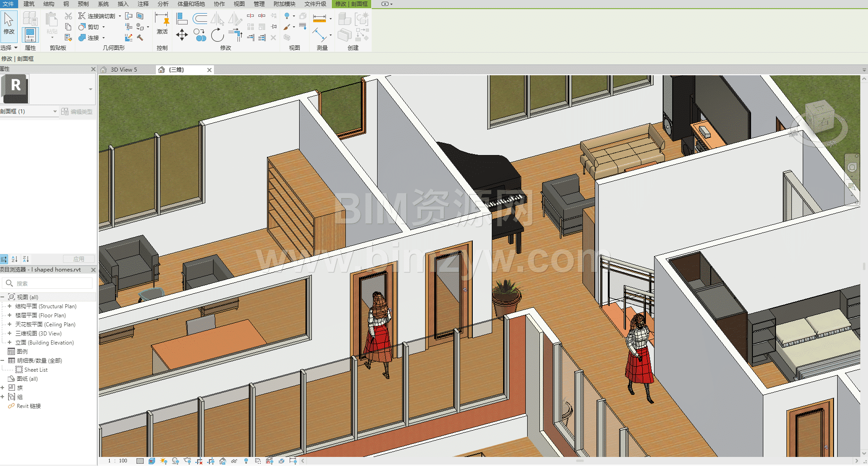
Task: Switch to the 3D View 5 tab
Action: 124,70
